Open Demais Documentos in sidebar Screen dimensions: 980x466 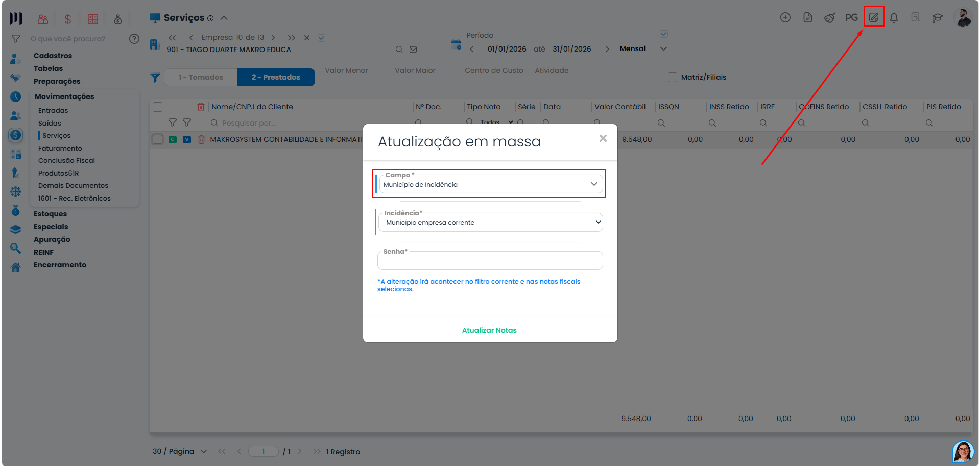[x=73, y=185]
